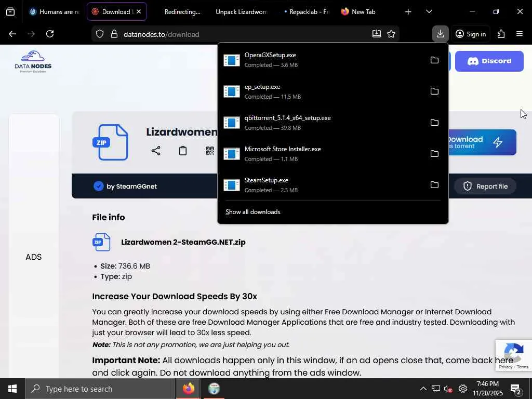Viewport: 532px width, 399px height.
Task: Open Microsoft Store Installer.exe download entry
Action: (x=322, y=154)
